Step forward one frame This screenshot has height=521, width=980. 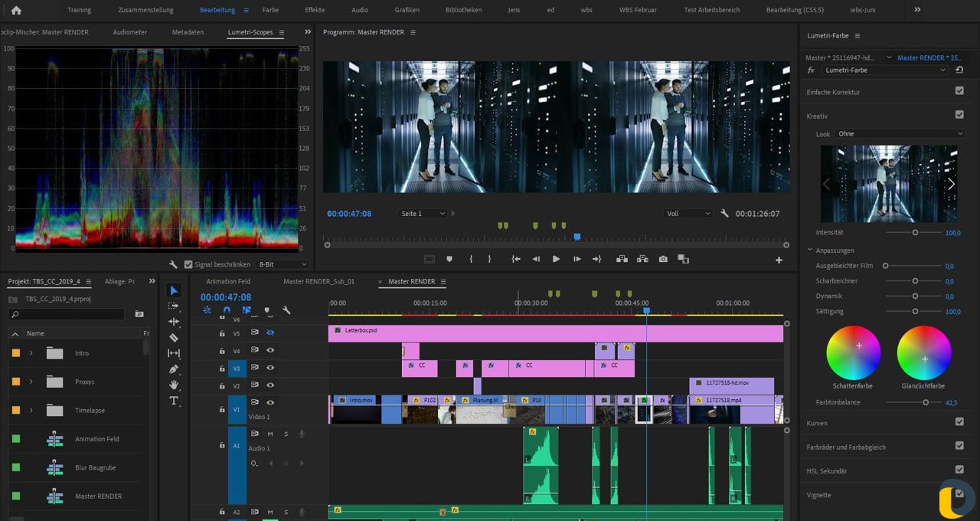coord(577,259)
